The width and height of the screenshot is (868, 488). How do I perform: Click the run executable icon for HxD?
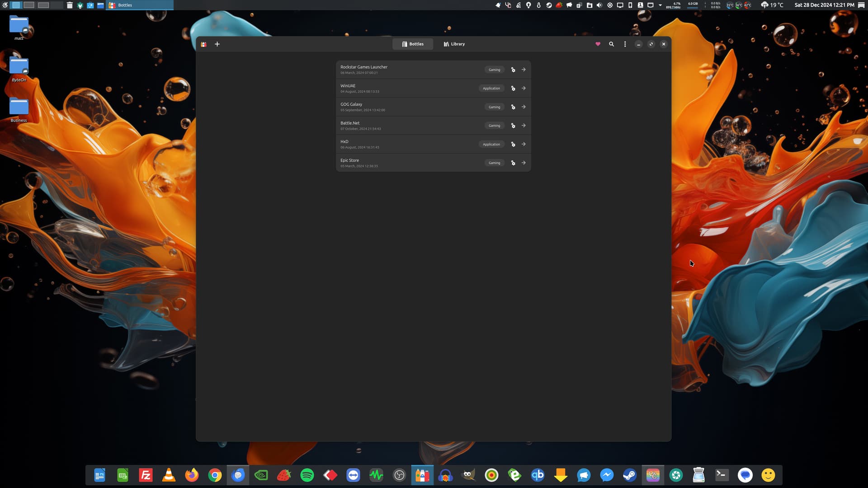[x=513, y=144]
